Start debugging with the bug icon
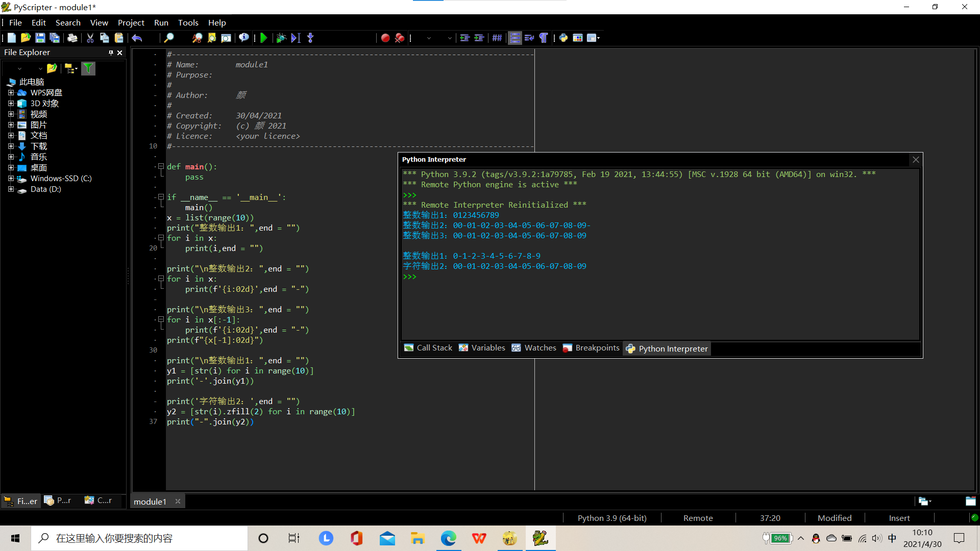The width and height of the screenshot is (980, 551). pyautogui.click(x=281, y=38)
